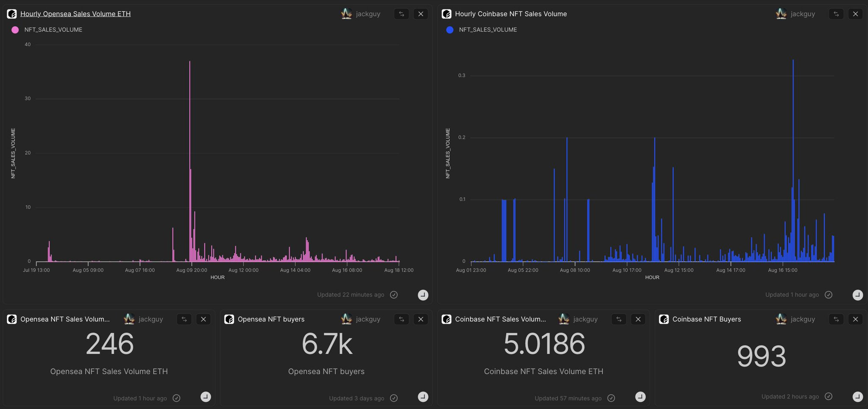Click jackguy's avatar on the Coinbase NFT Sales Volume card

(x=564, y=319)
